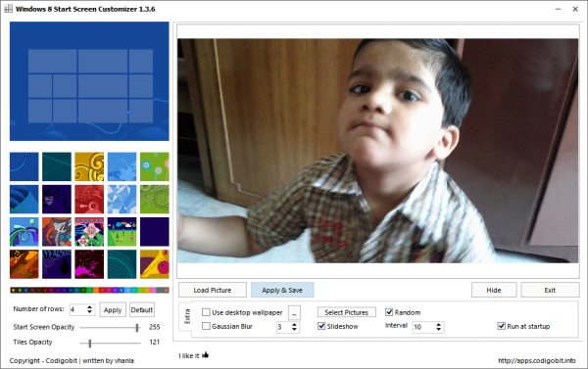Screen dimensions: 588x369
Task: Choose the yellow trumpet and apple thumbnail
Action: click(155, 264)
